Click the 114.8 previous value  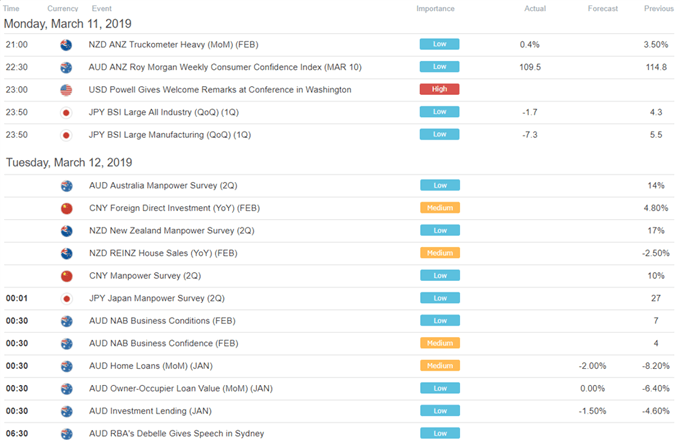[656, 67]
